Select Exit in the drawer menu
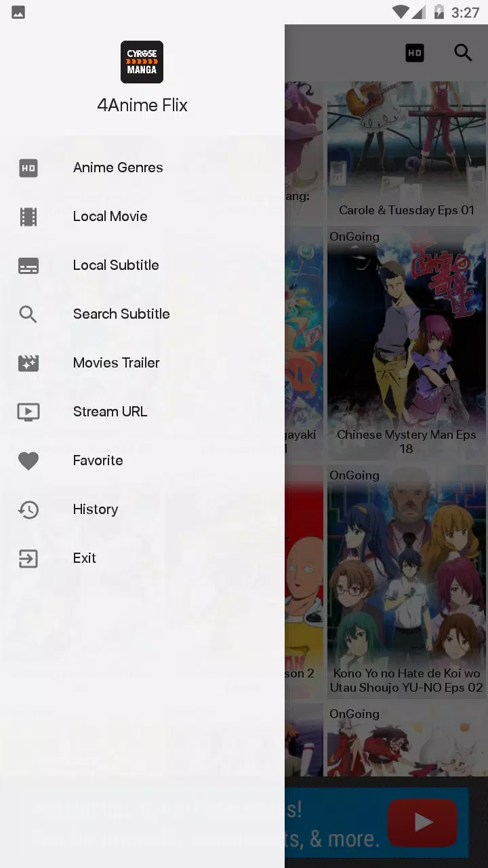This screenshot has height=868, width=488. [142, 558]
